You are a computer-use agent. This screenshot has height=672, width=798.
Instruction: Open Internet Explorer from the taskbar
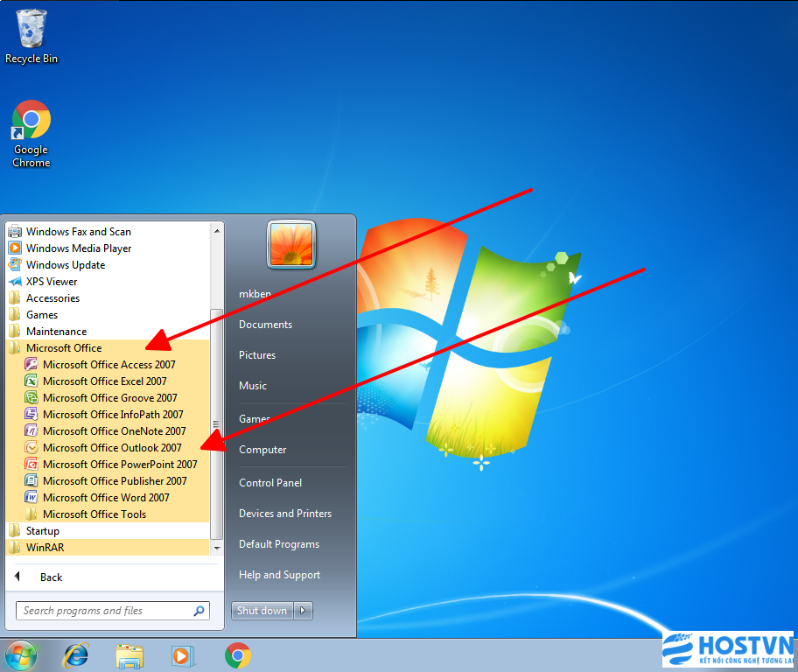tap(76, 655)
